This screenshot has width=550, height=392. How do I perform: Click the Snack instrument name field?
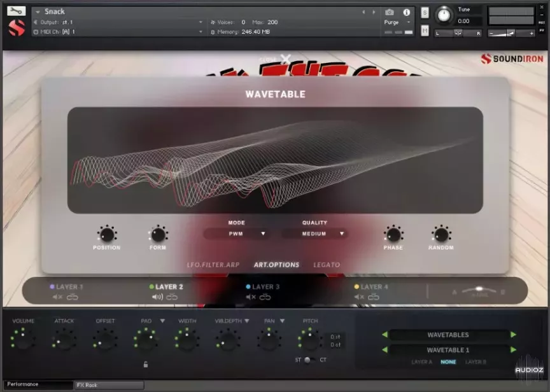coord(54,11)
